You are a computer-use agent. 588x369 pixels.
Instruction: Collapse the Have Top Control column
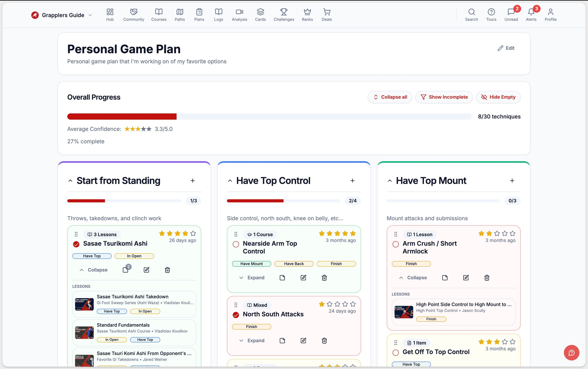coord(230,181)
